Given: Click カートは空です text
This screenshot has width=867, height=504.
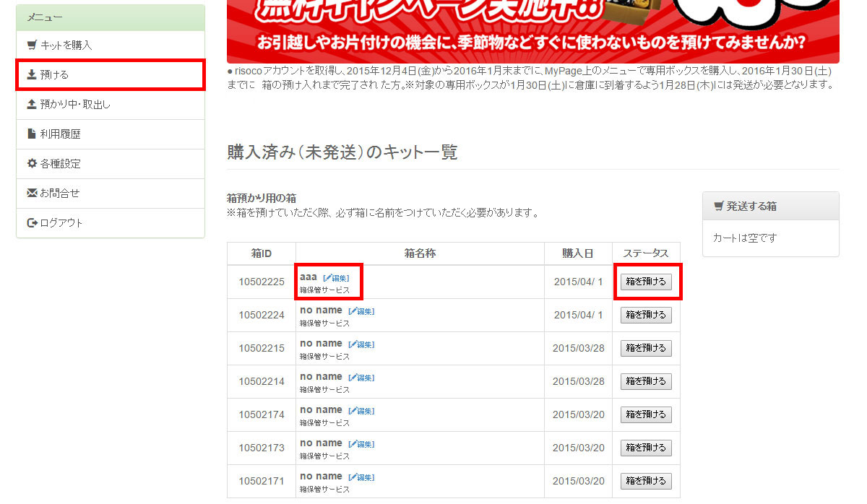Looking at the screenshot, I should click(x=745, y=238).
